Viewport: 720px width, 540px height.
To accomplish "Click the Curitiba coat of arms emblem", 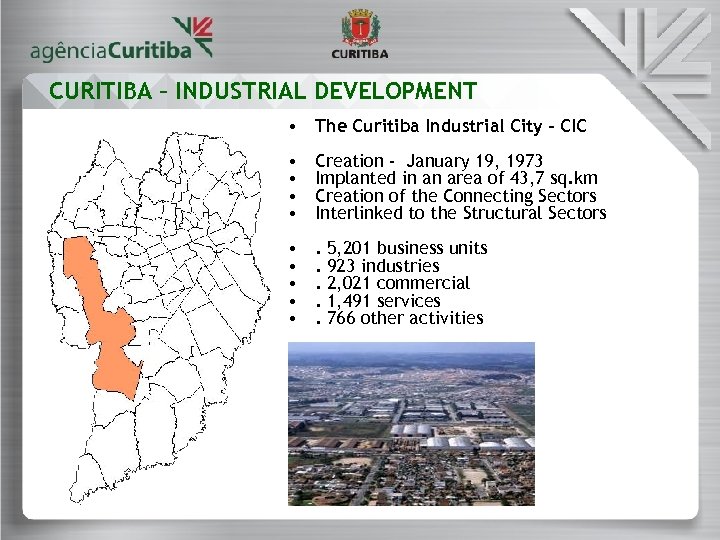I will tap(360, 28).
